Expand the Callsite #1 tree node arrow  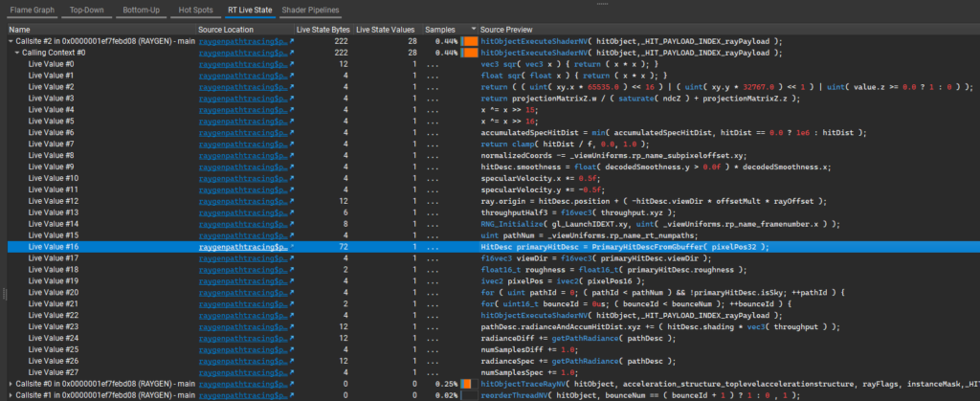coord(11,395)
